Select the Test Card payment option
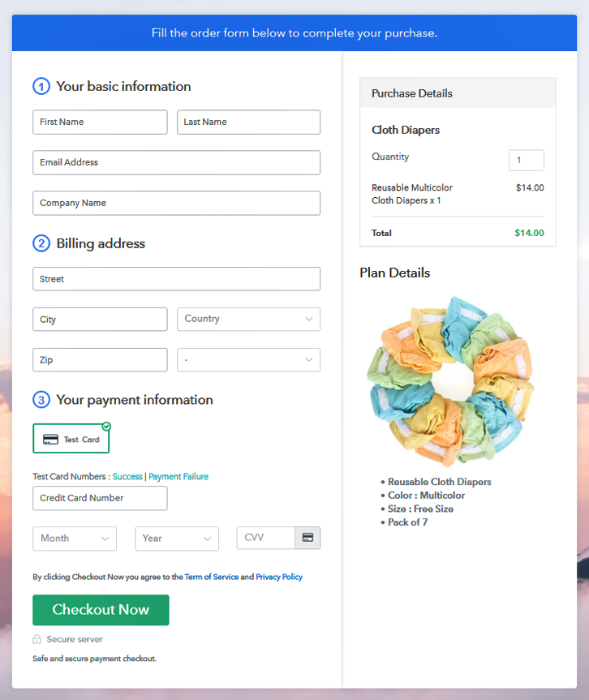This screenshot has width=589, height=700. (71, 438)
